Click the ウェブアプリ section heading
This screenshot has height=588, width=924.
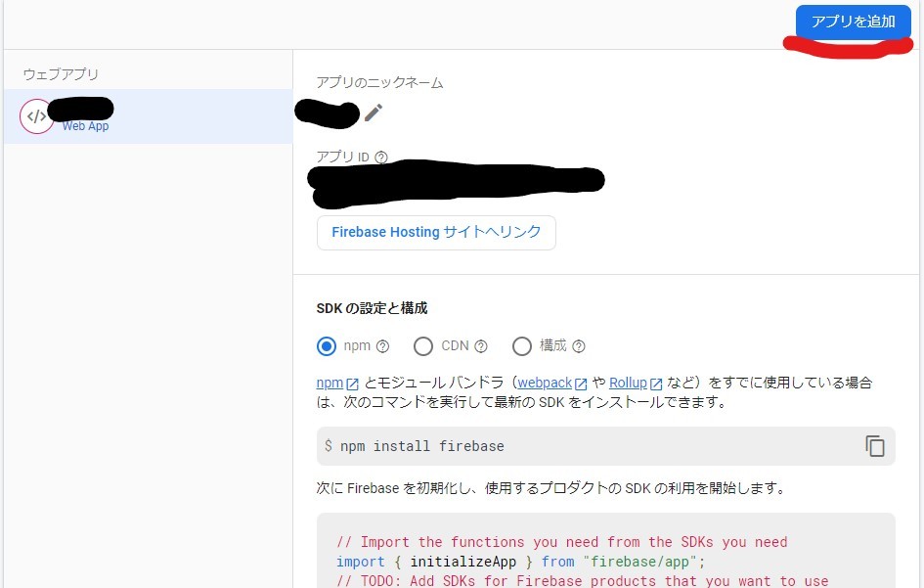coord(61,74)
